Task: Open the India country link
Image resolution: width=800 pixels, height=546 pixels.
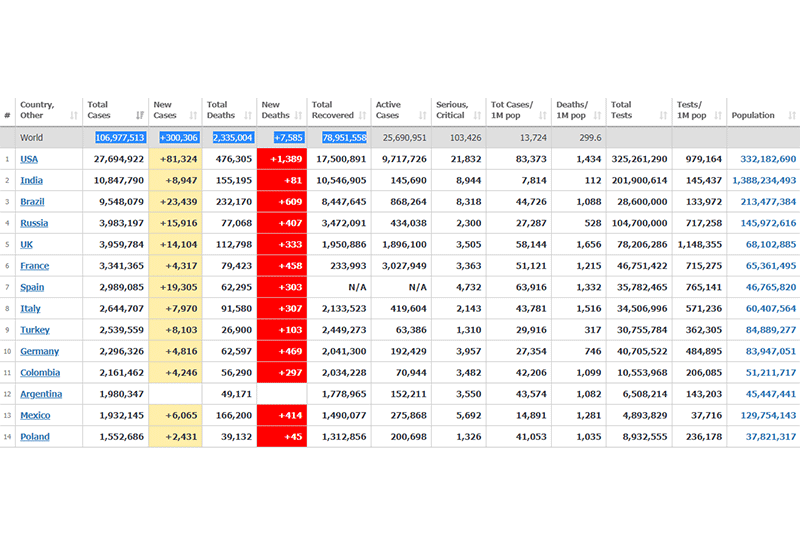Action: pyautogui.click(x=32, y=180)
